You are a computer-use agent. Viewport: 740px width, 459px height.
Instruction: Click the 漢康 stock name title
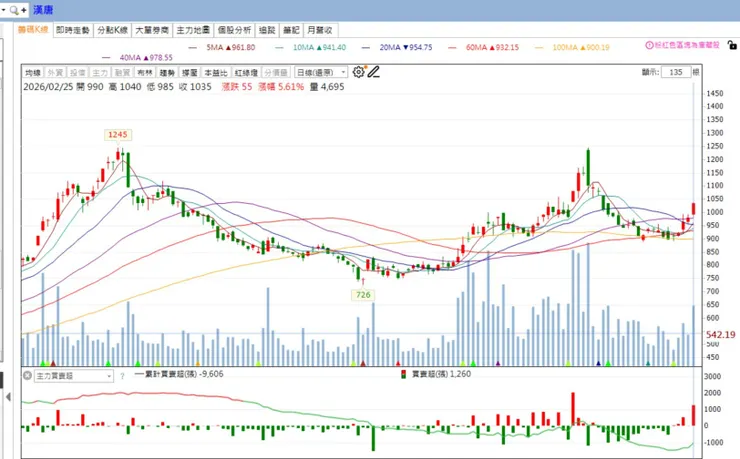43,10
